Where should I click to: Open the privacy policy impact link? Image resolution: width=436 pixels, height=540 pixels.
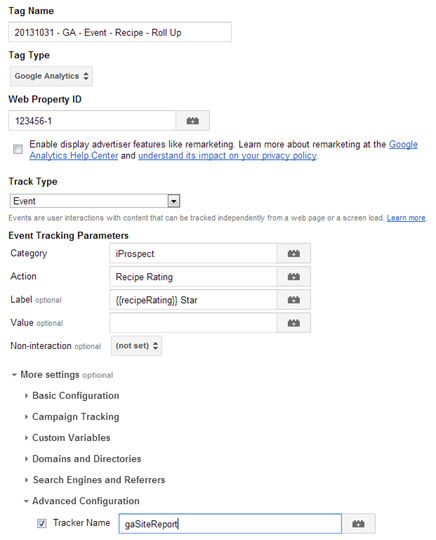point(227,156)
